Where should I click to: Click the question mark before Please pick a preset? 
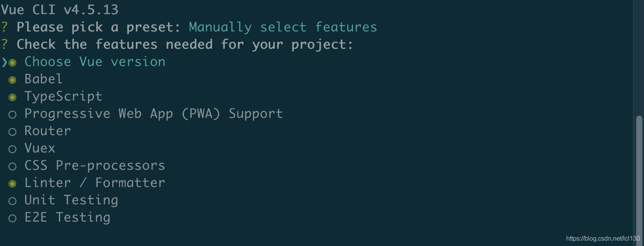pyautogui.click(x=4, y=27)
